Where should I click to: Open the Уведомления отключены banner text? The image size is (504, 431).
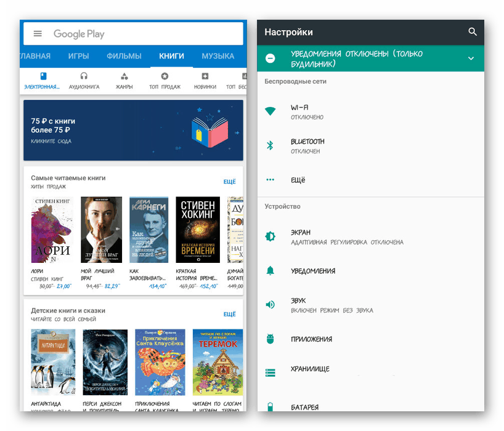click(357, 58)
